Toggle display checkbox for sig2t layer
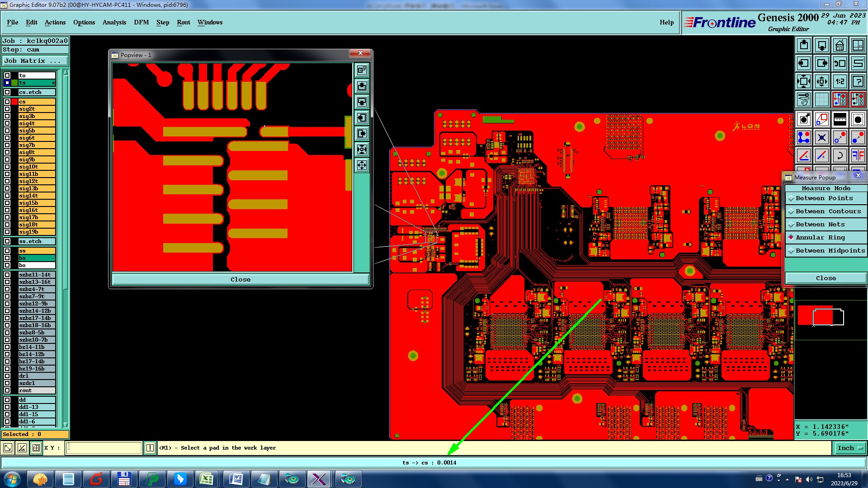The image size is (868, 488). 7,109
